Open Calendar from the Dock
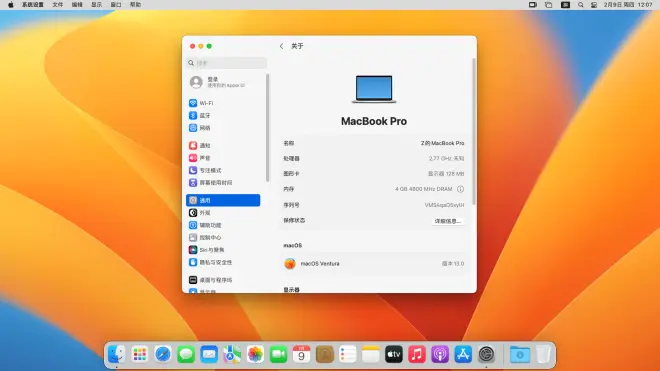The image size is (660, 371). pyautogui.click(x=301, y=355)
